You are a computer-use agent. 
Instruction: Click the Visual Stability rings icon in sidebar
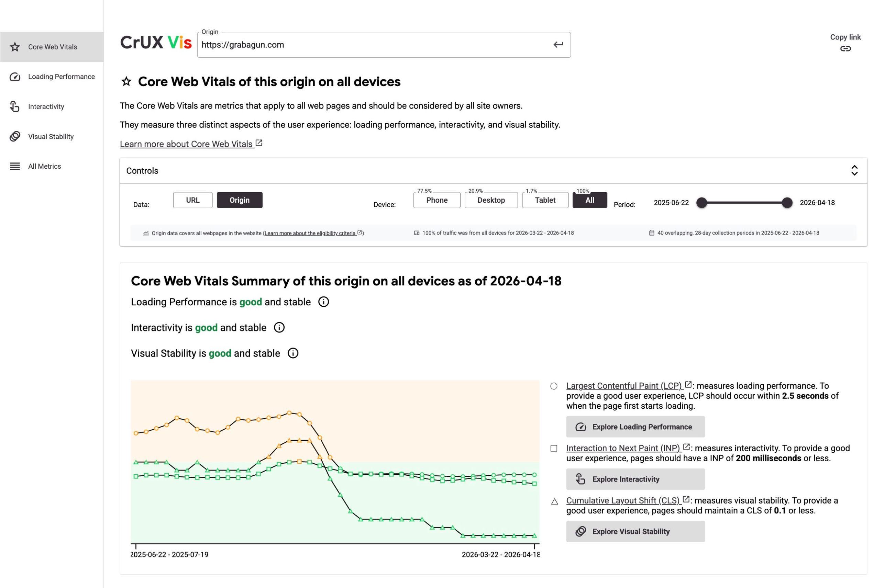15,136
